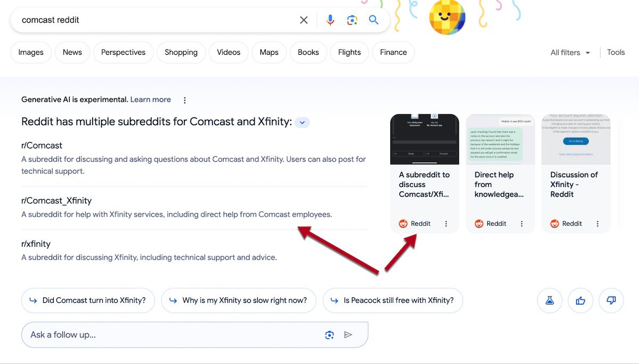Open the Finance filter
Screen dimensions: 639x364
point(394,52)
